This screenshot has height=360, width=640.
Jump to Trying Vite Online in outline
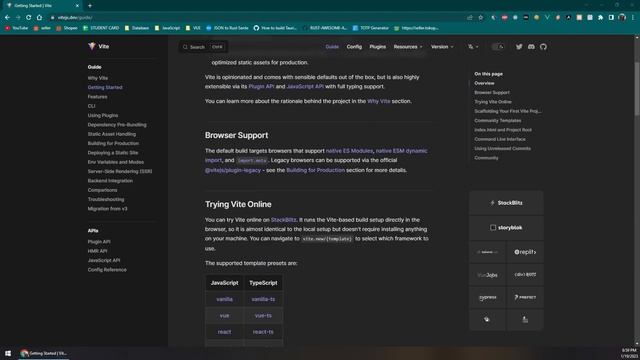click(493, 102)
